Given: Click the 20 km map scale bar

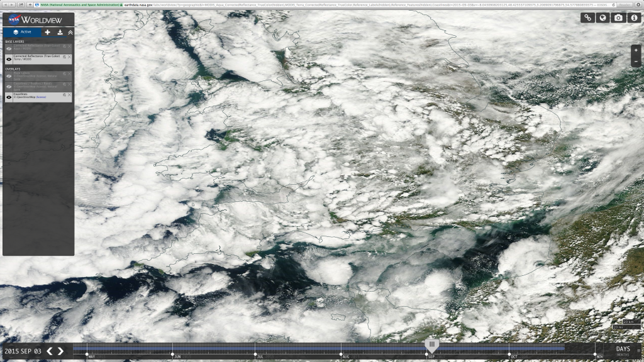Looking at the screenshot, I should 631,322.
